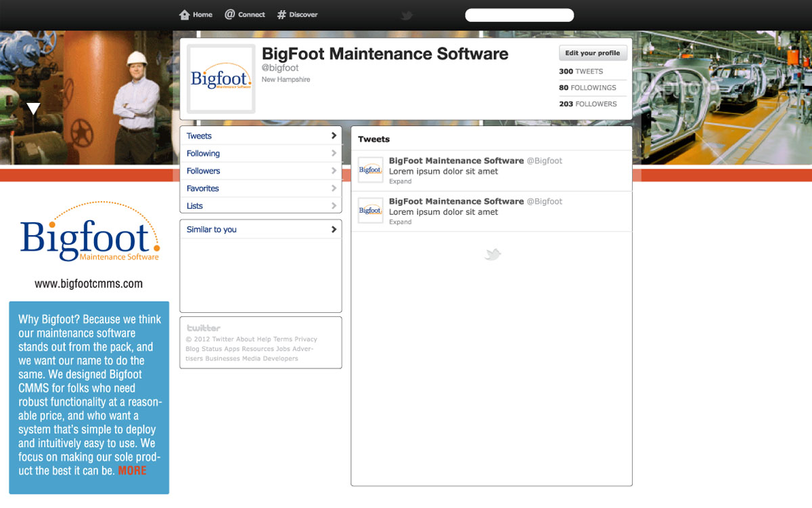Click the Twitter bird in top bar
The height and width of the screenshot is (508, 812).
[406, 15]
